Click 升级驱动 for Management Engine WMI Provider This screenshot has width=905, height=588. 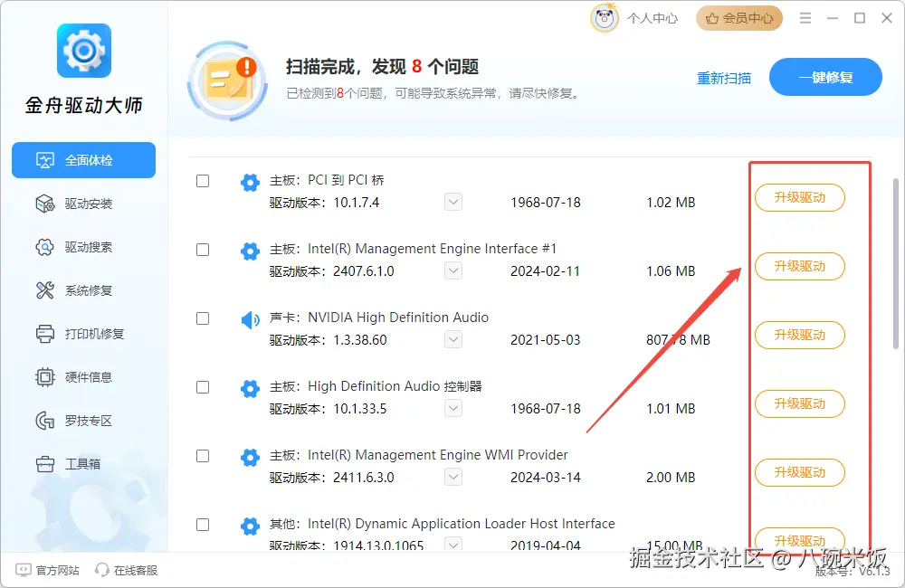[800, 472]
